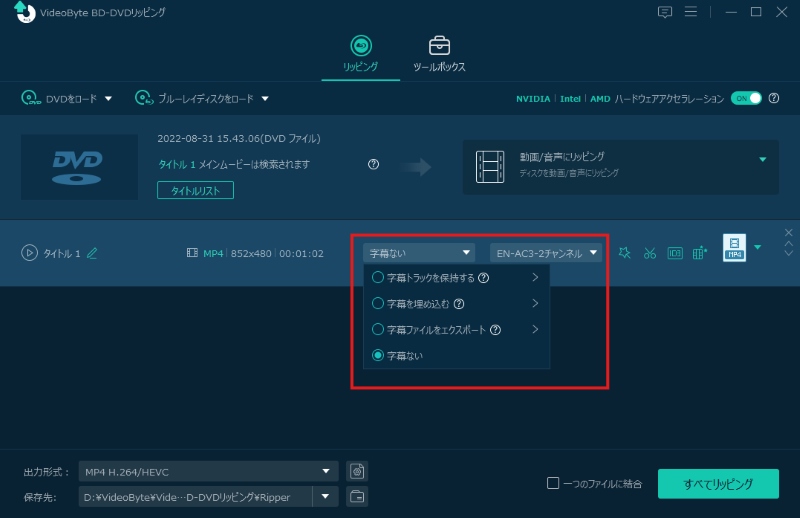Viewport: 800px width, 518px height.
Task: Click the pencil rename icon beside タイトル 1
Action: 92,253
